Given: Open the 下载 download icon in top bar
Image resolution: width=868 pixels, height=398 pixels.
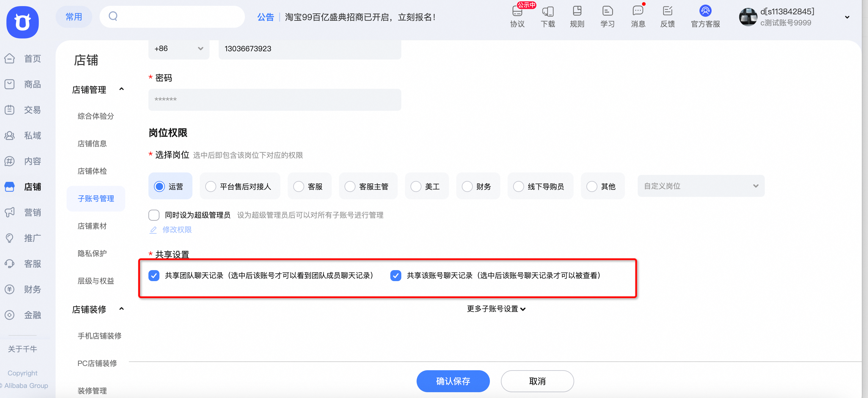Looking at the screenshot, I should coord(548,11).
